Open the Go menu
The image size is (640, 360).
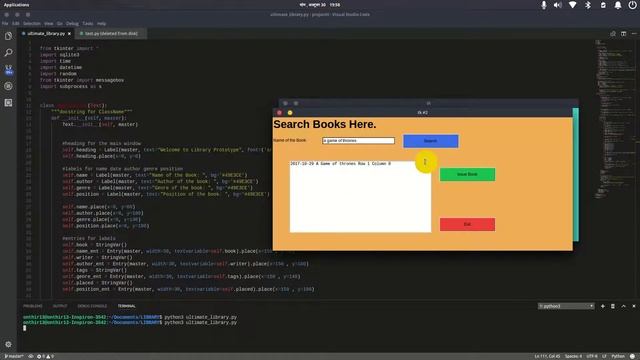click(60, 24)
